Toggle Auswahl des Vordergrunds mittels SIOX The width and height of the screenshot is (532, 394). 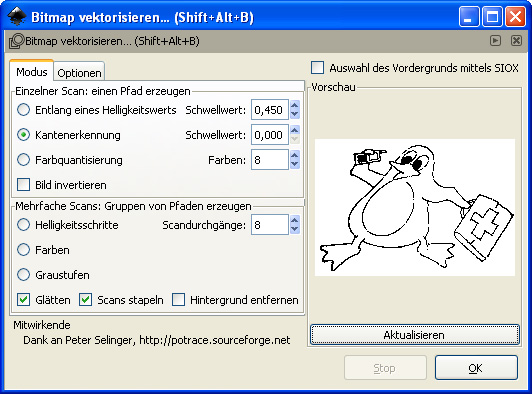317,68
